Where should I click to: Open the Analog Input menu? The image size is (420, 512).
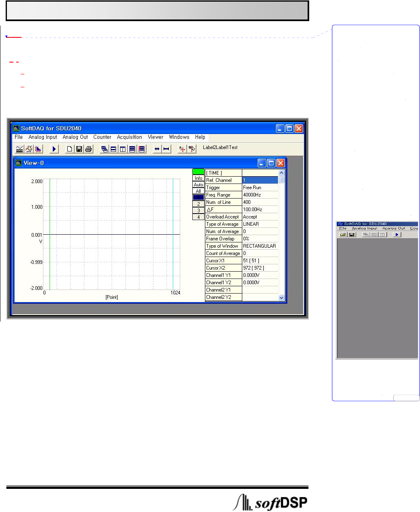(43, 137)
